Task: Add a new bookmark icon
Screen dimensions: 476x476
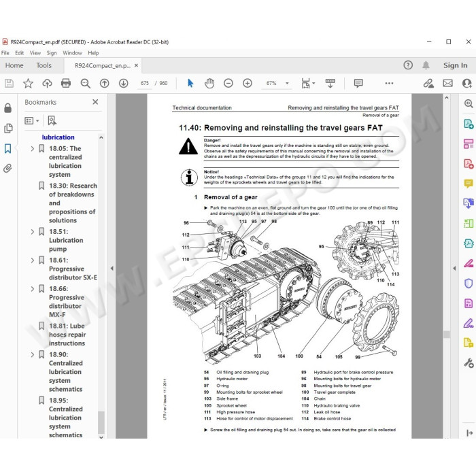Action: [x=52, y=120]
